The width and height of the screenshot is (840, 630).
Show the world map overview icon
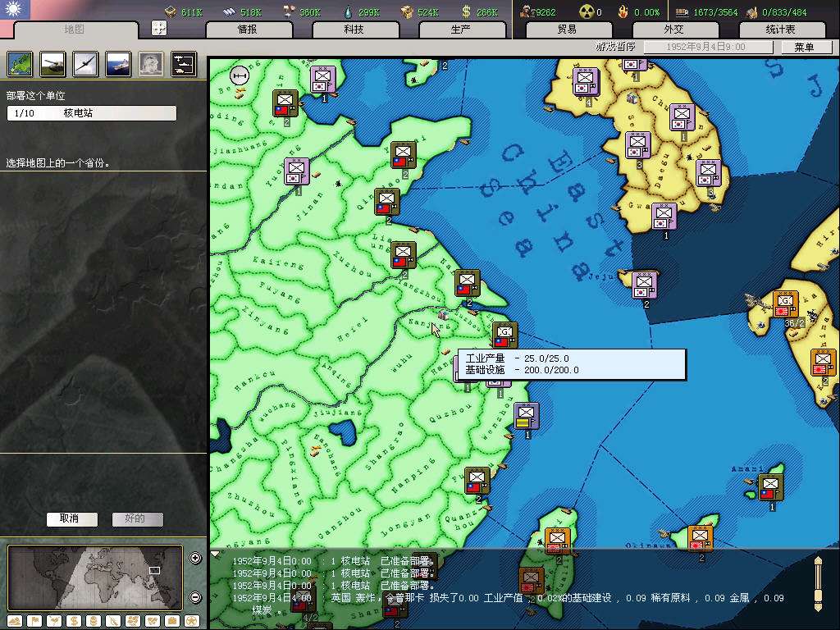[21, 64]
